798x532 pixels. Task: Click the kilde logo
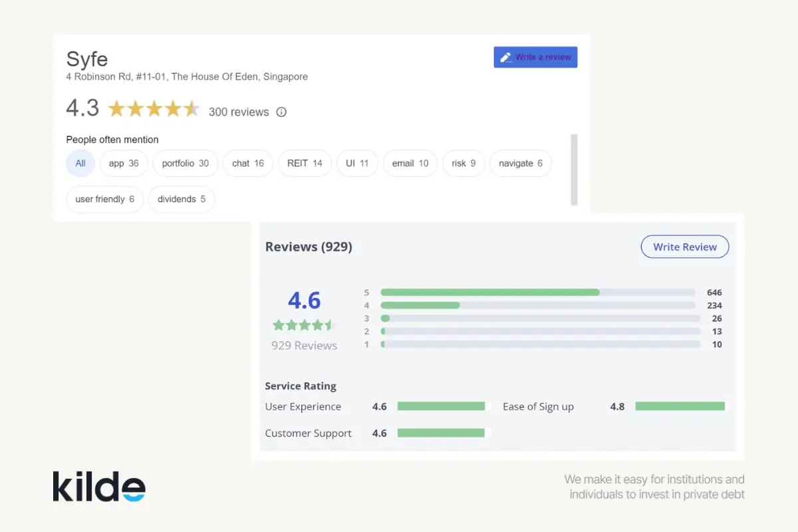tap(98, 486)
